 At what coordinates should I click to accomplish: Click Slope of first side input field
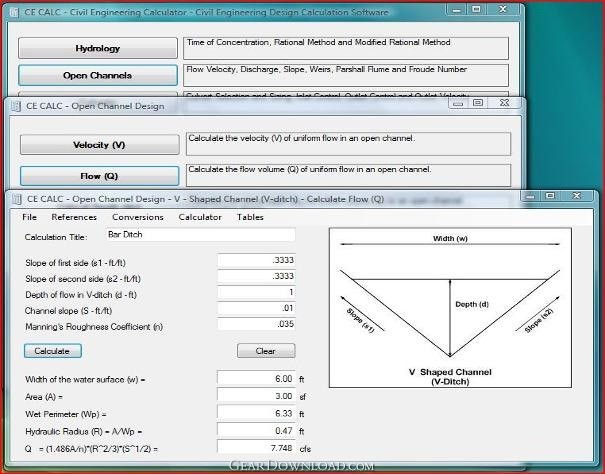point(256,261)
